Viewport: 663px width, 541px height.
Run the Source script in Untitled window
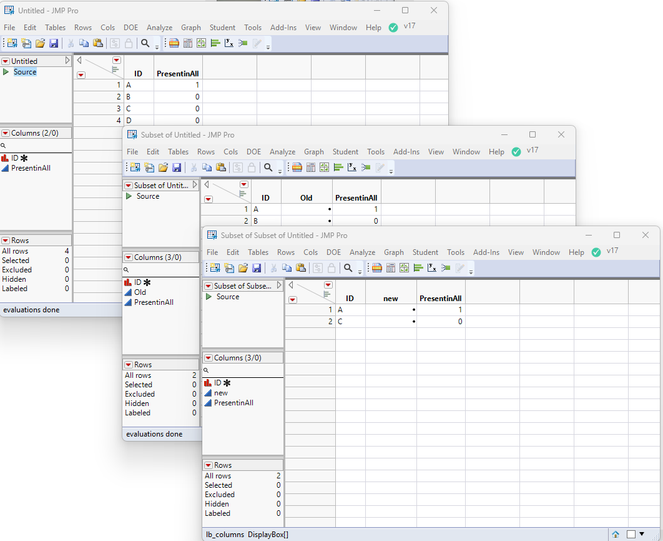5,72
